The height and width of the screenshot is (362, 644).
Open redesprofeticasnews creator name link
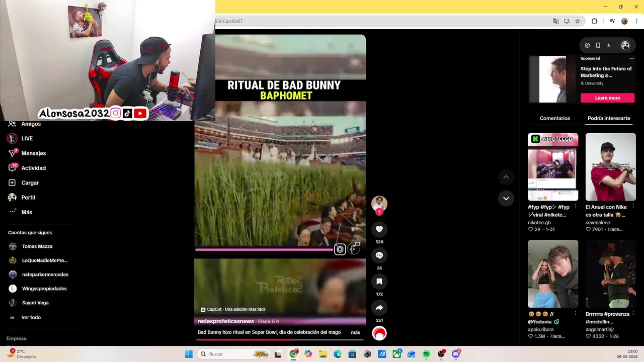(x=225, y=321)
